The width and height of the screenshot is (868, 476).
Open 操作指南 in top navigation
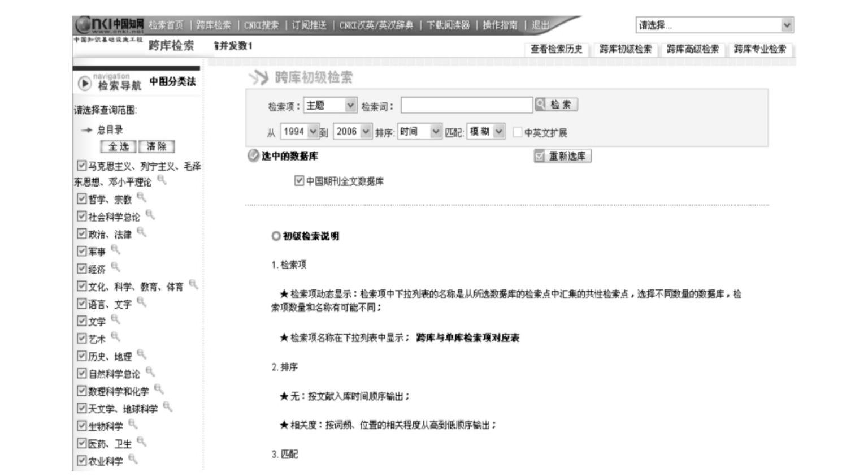(x=500, y=25)
